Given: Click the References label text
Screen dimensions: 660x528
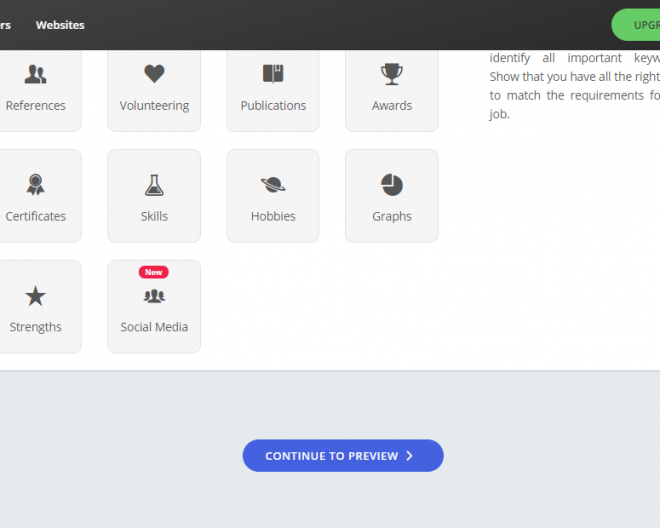Looking at the screenshot, I should click(x=35, y=105).
